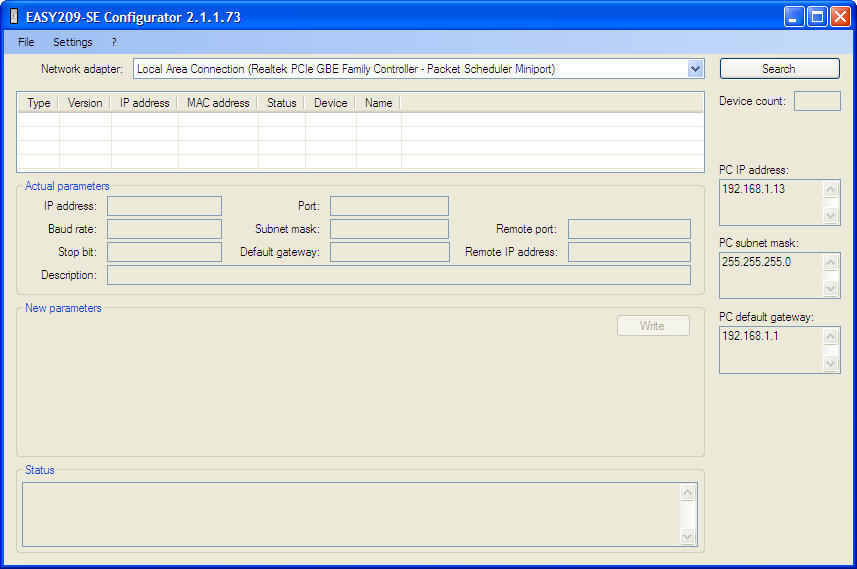Click the EASY209-SE app icon in title bar
The height and width of the screenshot is (569, 857).
point(14,17)
